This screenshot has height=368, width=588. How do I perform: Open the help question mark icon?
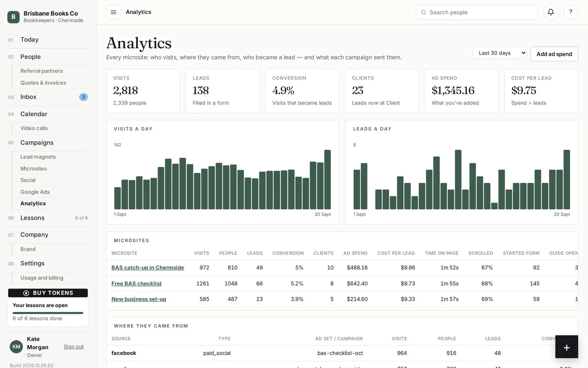[x=571, y=12]
